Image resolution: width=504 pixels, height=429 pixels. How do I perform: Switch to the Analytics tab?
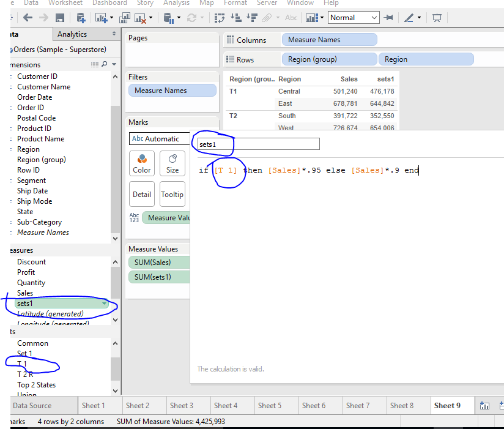[x=72, y=34]
